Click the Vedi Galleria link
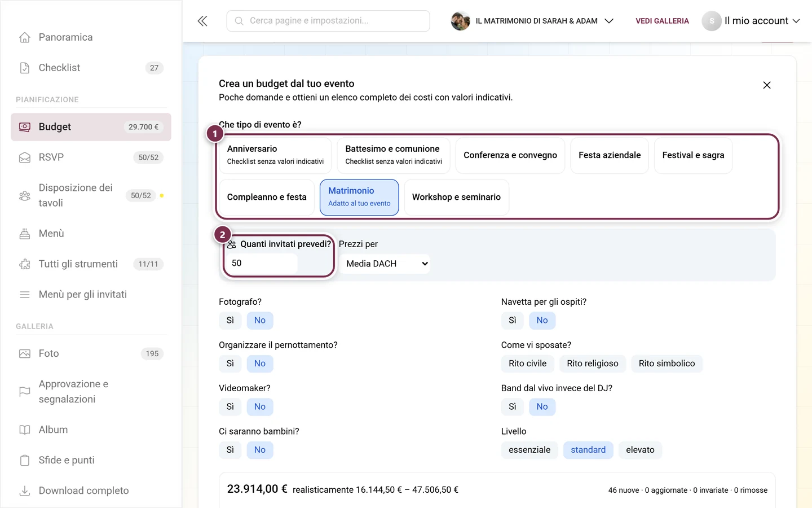Image resolution: width=812 pixels, height=508 pixels. (663, 21)
